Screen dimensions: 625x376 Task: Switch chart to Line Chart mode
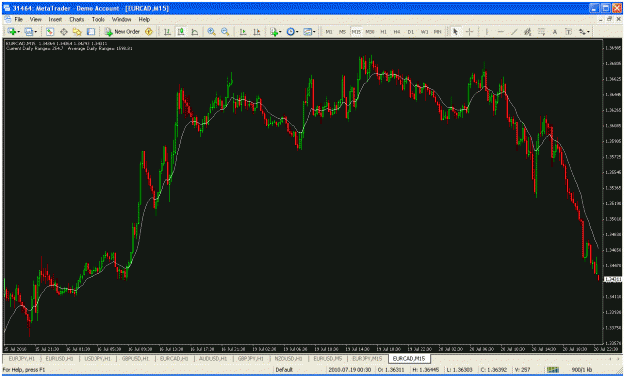(x=195, y=31)
